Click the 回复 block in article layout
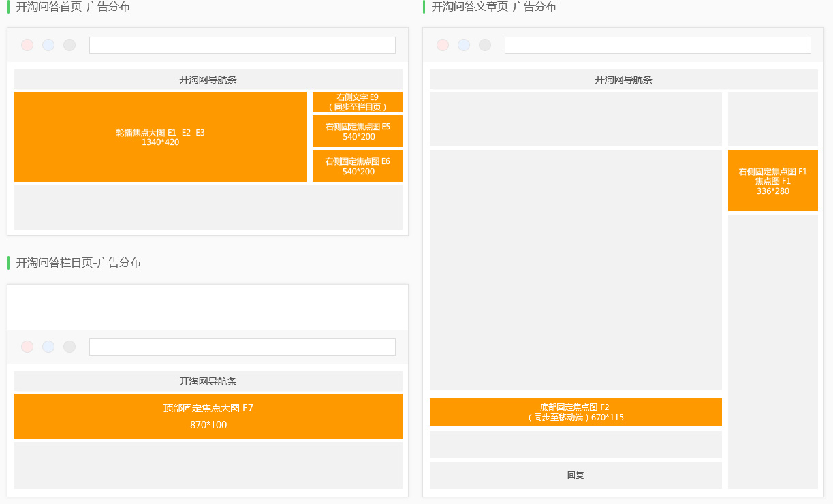Image resolution: width=833 pixels, height=504 pixels. pos(576,475)
